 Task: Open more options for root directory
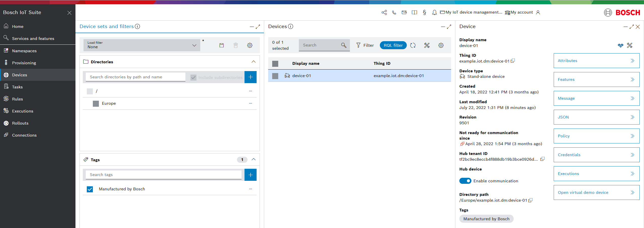click(x=251, y=91)
